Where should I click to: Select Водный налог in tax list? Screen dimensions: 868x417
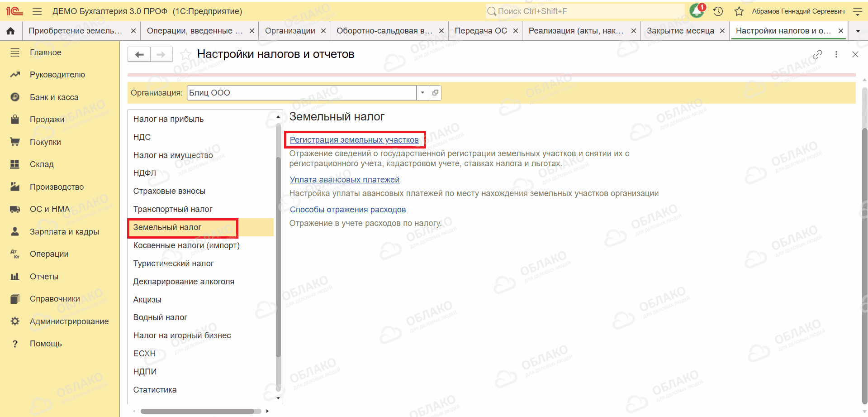click(x=201, y=317)
